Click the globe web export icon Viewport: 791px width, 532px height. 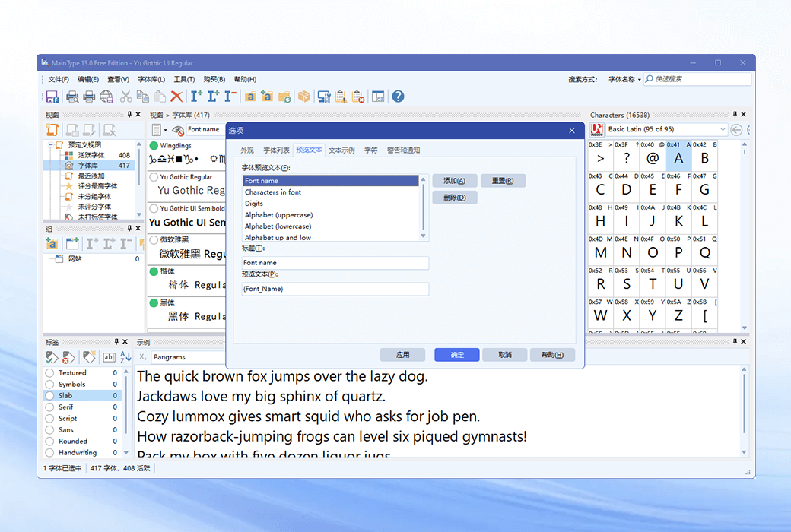[106, 97]
